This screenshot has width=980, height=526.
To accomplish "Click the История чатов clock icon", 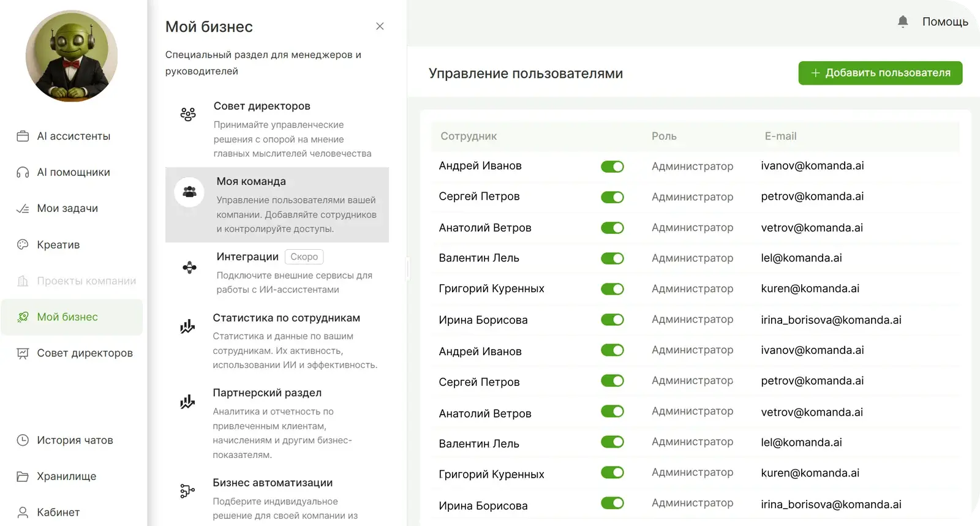I will tap(23, 440).
